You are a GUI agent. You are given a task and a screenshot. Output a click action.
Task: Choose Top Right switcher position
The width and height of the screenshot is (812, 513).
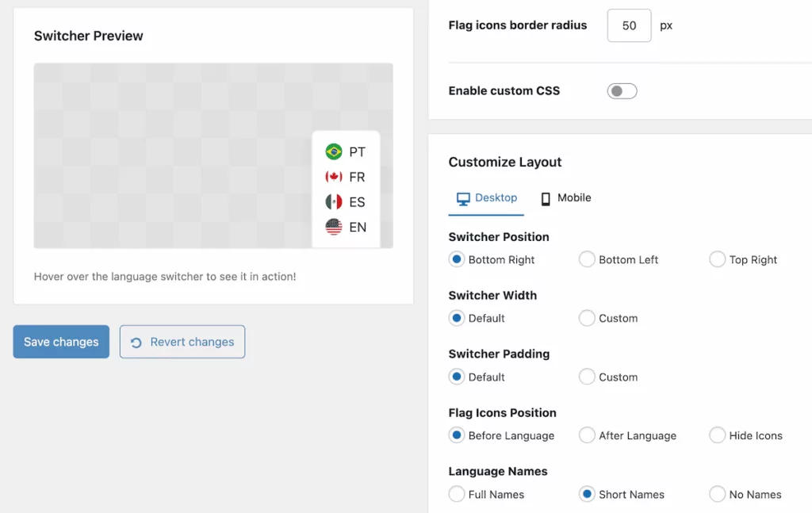717,259
